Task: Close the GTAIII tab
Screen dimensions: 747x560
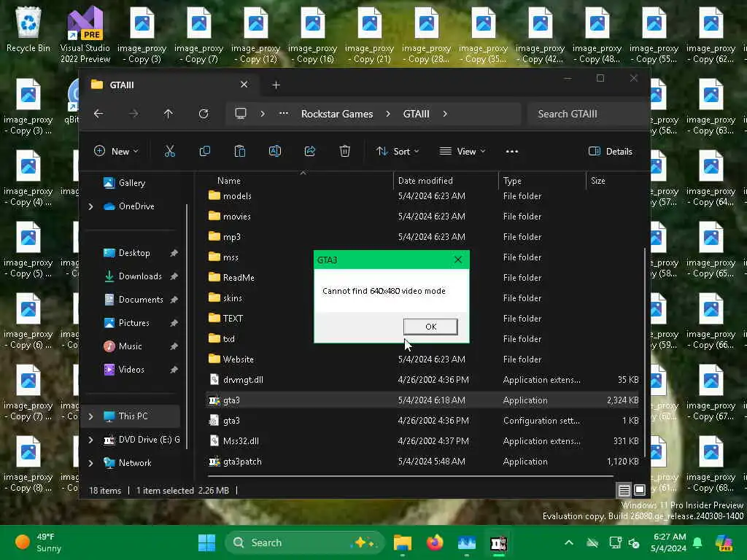Action: (244, 85)
